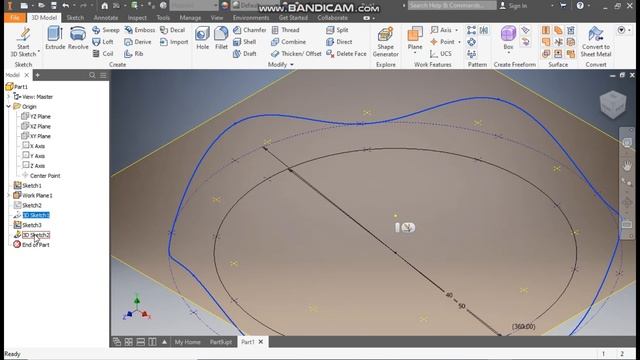Switch to the Inspect tab
Image resolution: width=640 pixels, height=360 pixels.
point(137,18)
